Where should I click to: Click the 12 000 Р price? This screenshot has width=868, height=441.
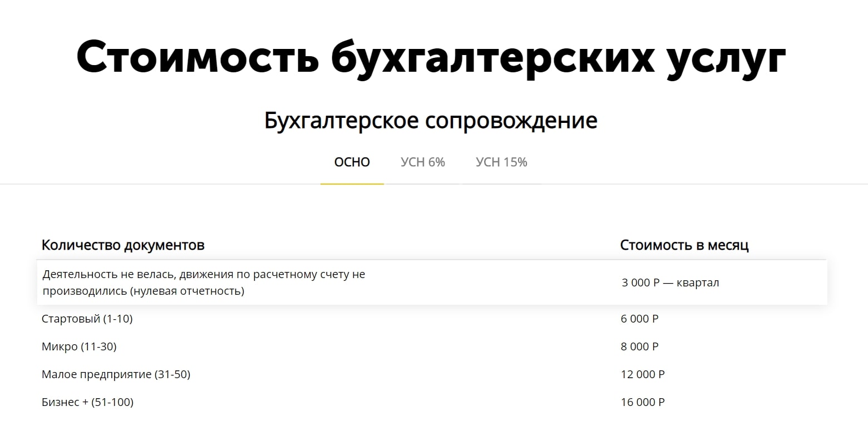643,374
